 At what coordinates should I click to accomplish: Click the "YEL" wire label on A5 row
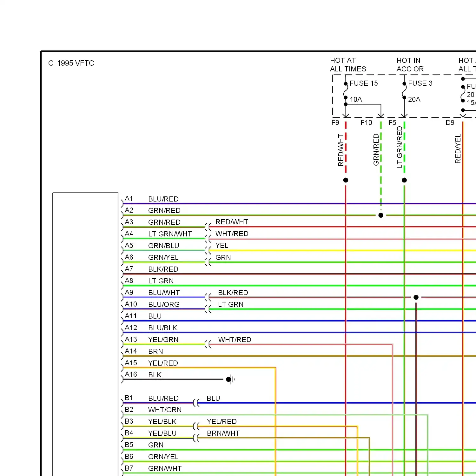pos(222,246)
